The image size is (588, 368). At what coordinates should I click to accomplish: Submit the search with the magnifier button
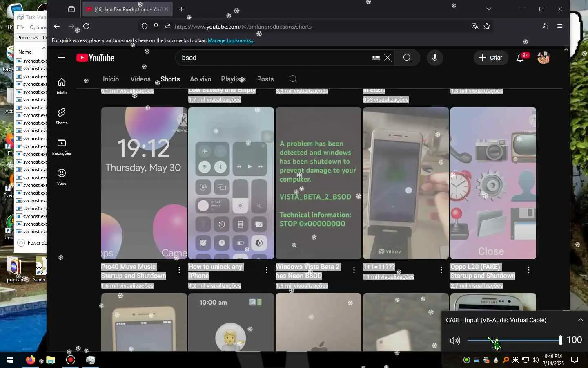[407, 58]
